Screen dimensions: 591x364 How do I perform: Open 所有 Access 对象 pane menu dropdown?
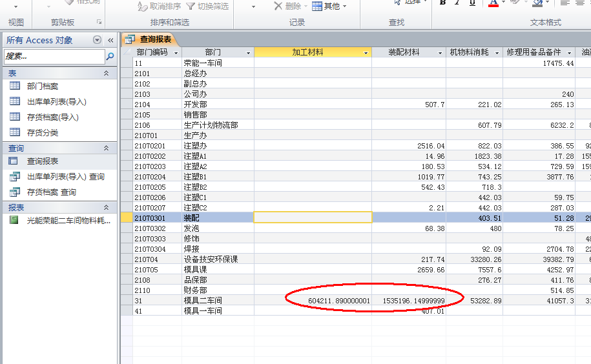pyautogui.click(x=98, y=40)
